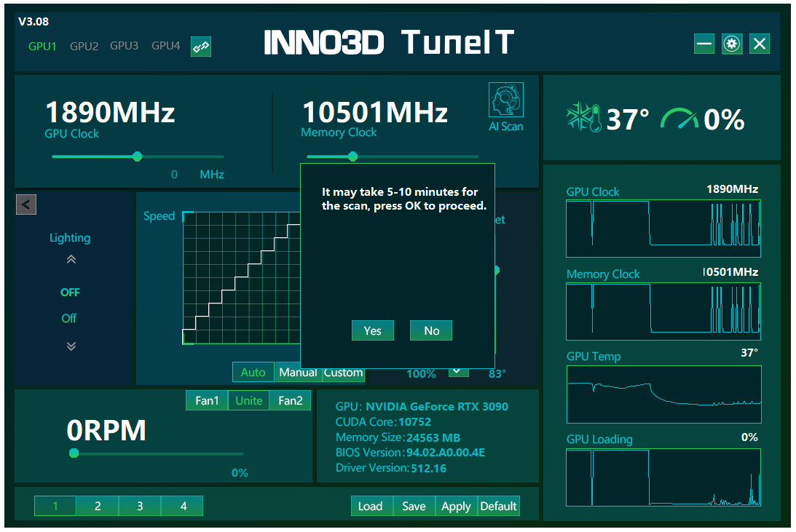Save the current profile
Screen dimensions: 796x532
414,506
